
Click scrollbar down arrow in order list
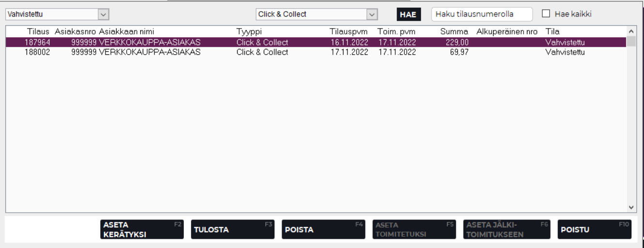click(631, 207)
